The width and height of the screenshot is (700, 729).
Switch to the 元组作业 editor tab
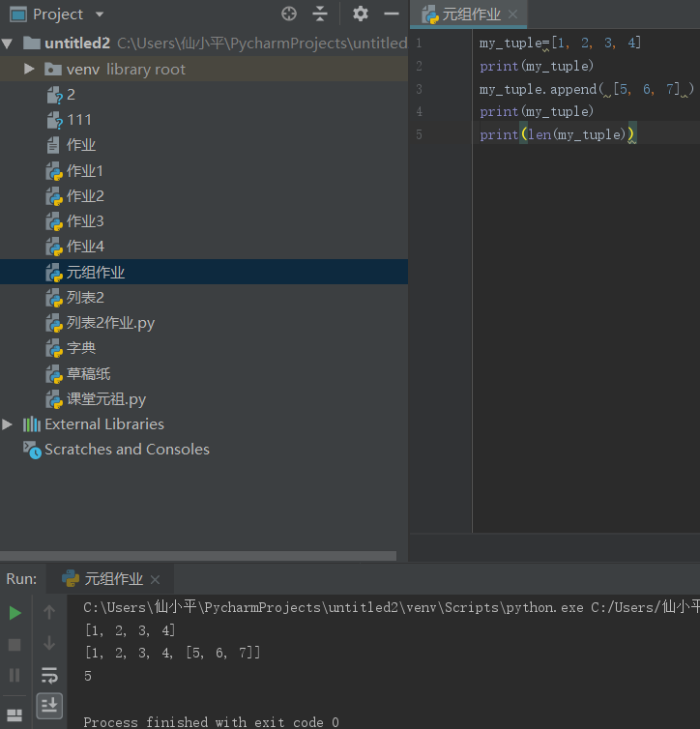click(x=471, y=15)
